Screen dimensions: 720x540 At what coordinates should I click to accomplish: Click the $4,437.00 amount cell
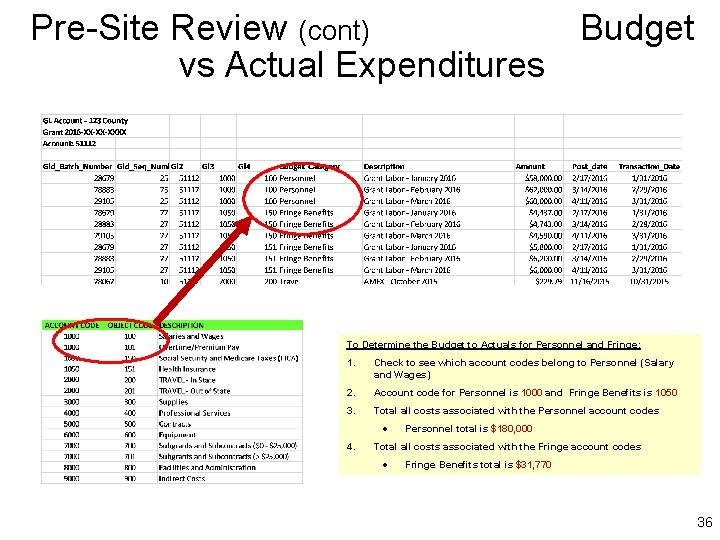click(x=546, y=213)
